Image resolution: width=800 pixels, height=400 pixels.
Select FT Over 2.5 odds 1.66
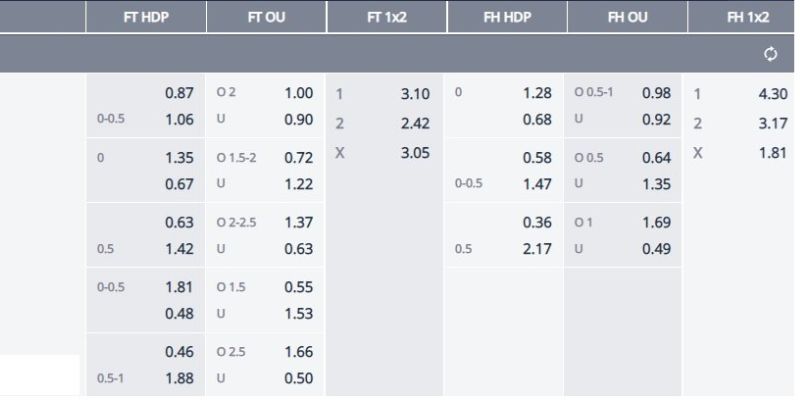pyautogui.click(x=298, y=352)
